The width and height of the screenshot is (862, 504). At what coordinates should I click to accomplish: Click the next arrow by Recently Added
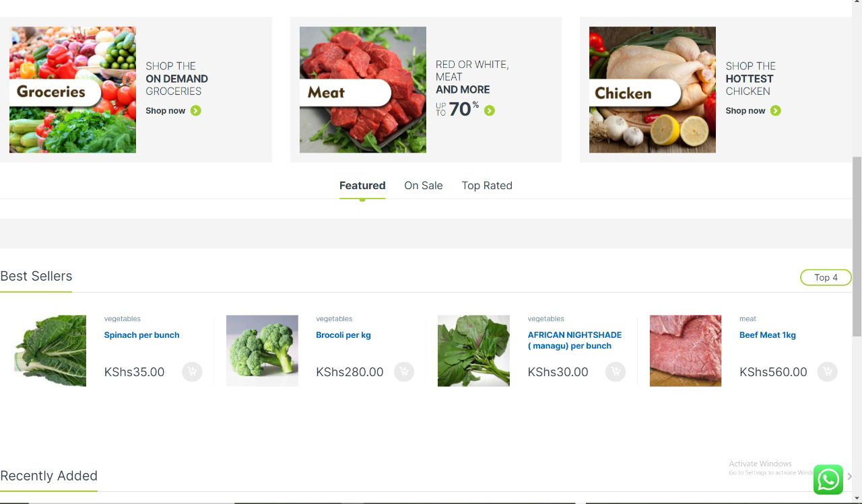click(849, 476)
